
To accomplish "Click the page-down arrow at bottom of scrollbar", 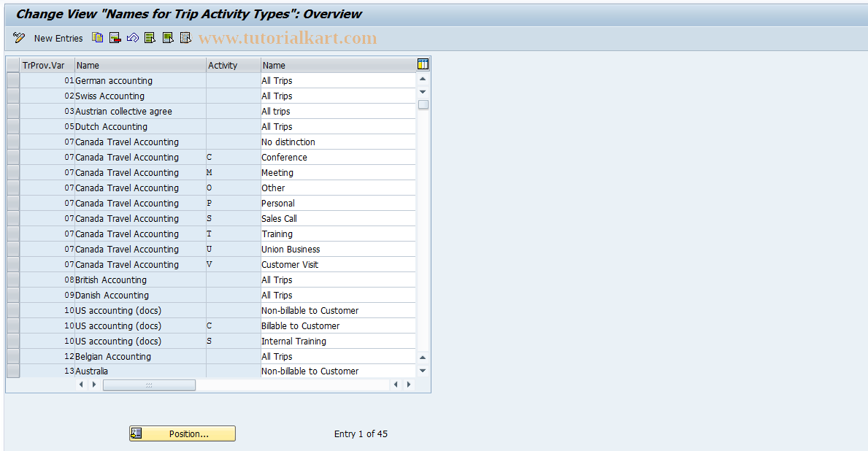I will tap(423, 371).
